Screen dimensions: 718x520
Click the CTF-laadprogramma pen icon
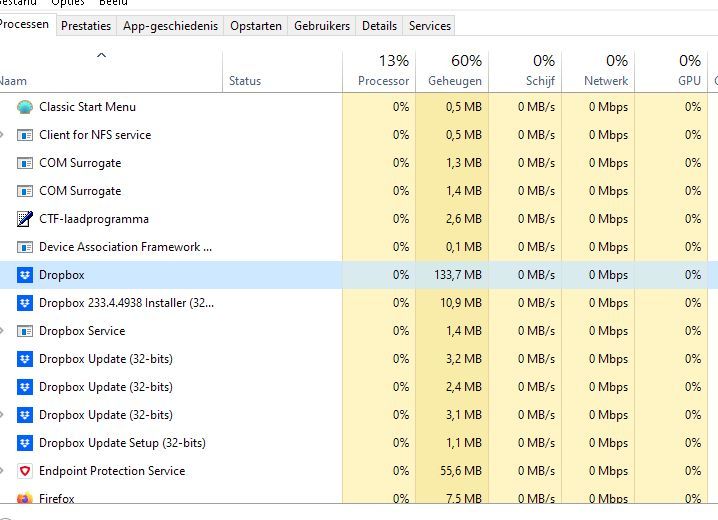pyautogui.click(x=25, y=219)
